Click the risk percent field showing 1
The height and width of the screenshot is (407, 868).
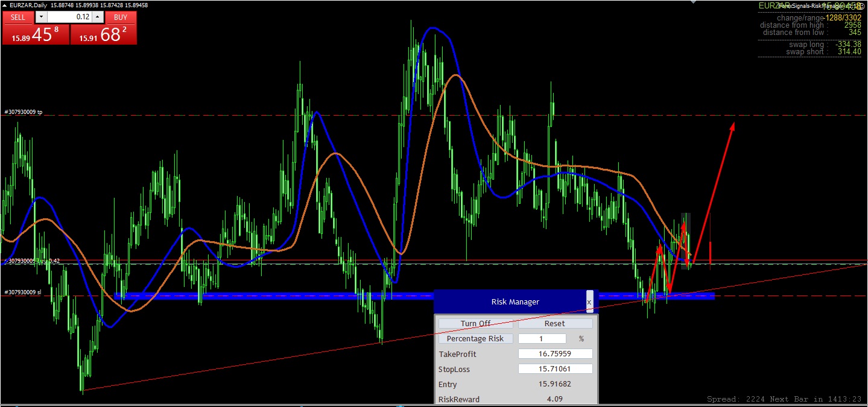tap(542, 339)
